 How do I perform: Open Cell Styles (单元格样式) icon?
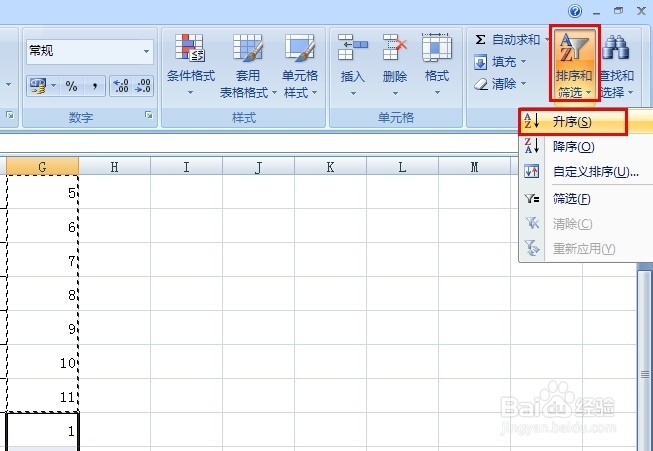(x=299, y=47)
